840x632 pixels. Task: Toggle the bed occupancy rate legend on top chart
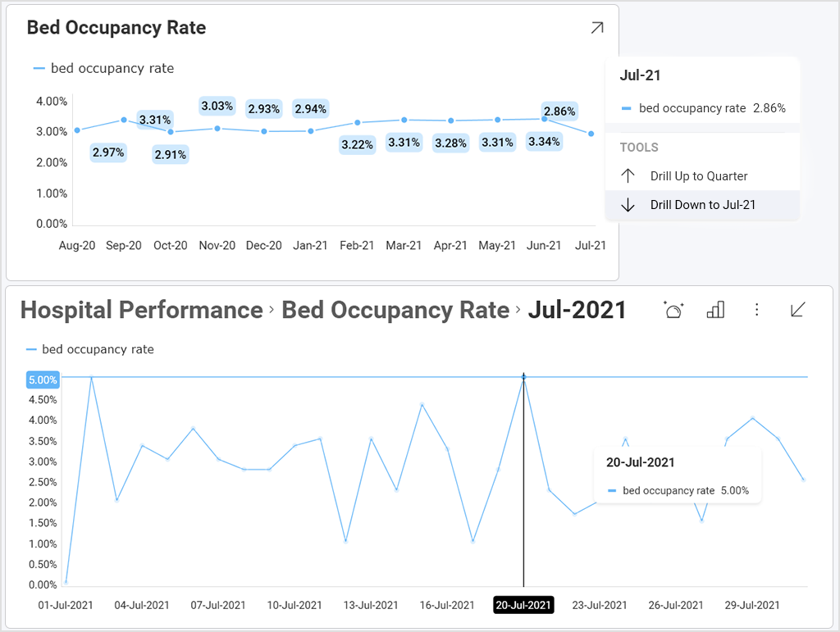pos(103,68)
